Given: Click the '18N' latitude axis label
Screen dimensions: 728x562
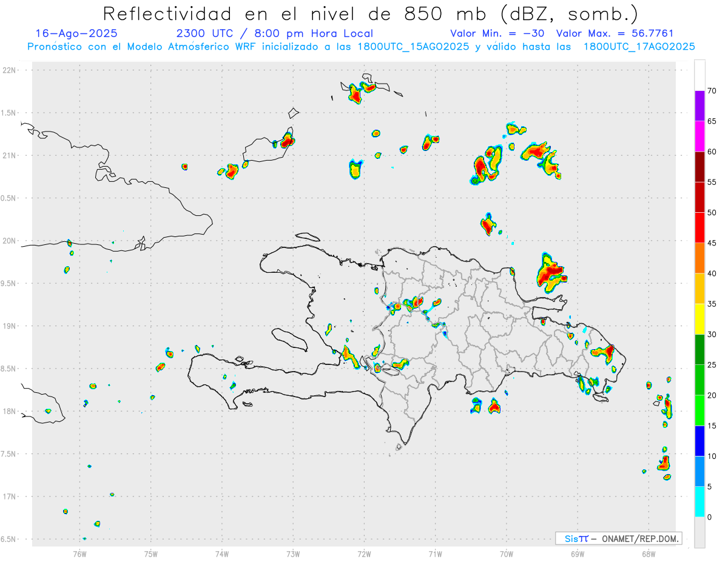Looking at the screenshot, I should 10,411.
